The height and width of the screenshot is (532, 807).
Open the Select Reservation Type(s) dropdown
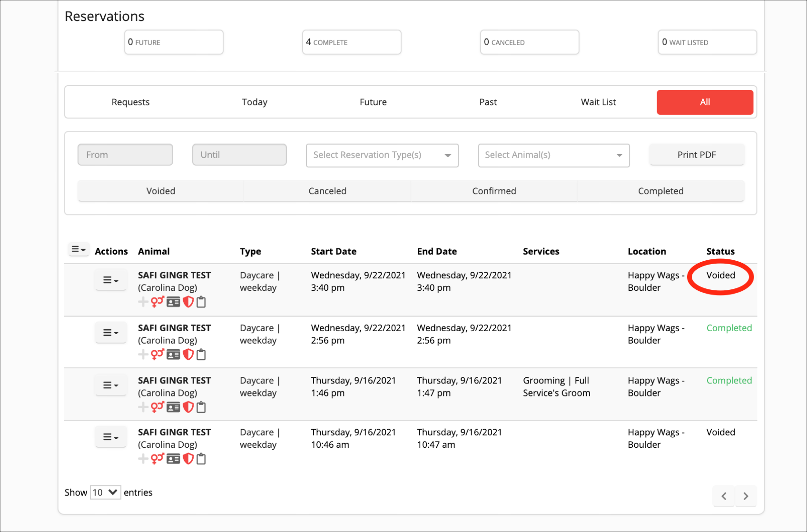pos(382,155)
